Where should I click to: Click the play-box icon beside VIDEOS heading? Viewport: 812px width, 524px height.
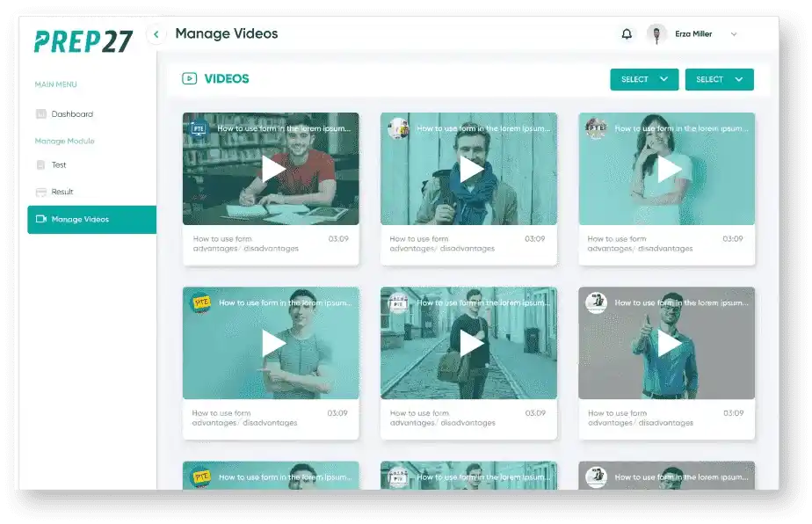[x=189, y=79]
